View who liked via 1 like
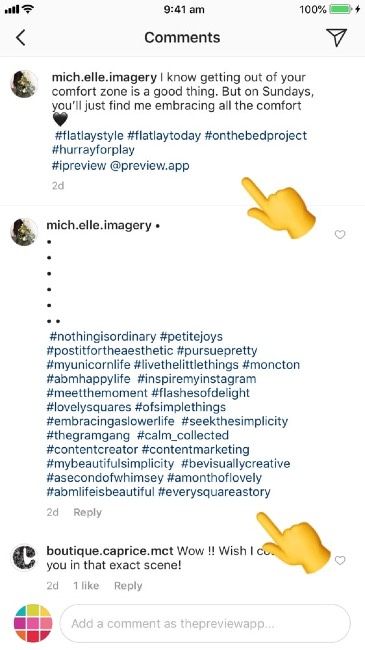365x650 pixels. (86, 585)
